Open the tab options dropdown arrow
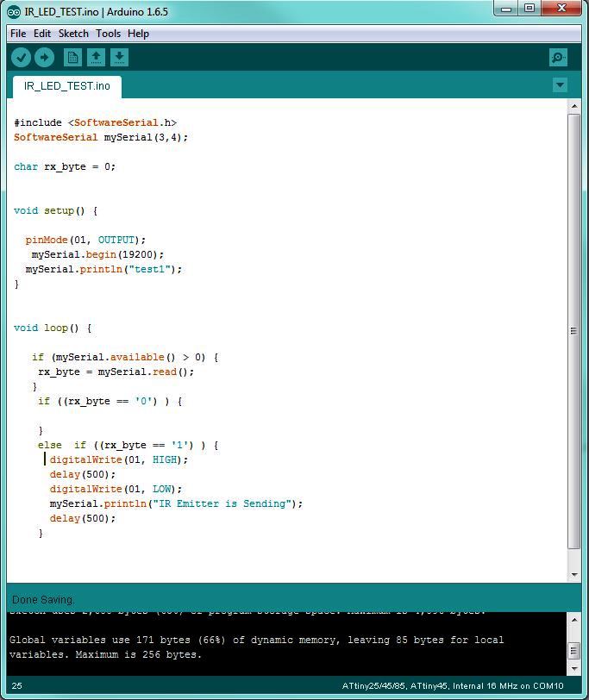The height and width of the screenshot is (700, 589). coord(560,84)
